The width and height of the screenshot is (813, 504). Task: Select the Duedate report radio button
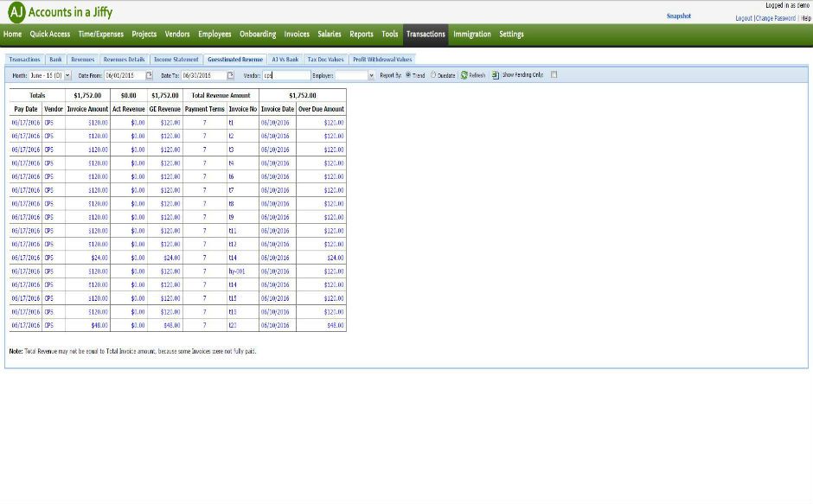click(x=433, y=74)
